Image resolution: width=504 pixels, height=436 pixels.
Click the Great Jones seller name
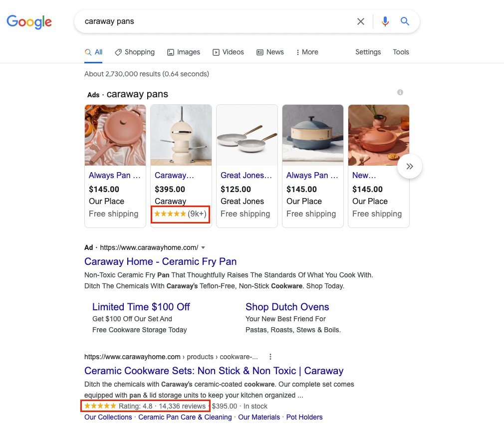(x=242, y=202)
